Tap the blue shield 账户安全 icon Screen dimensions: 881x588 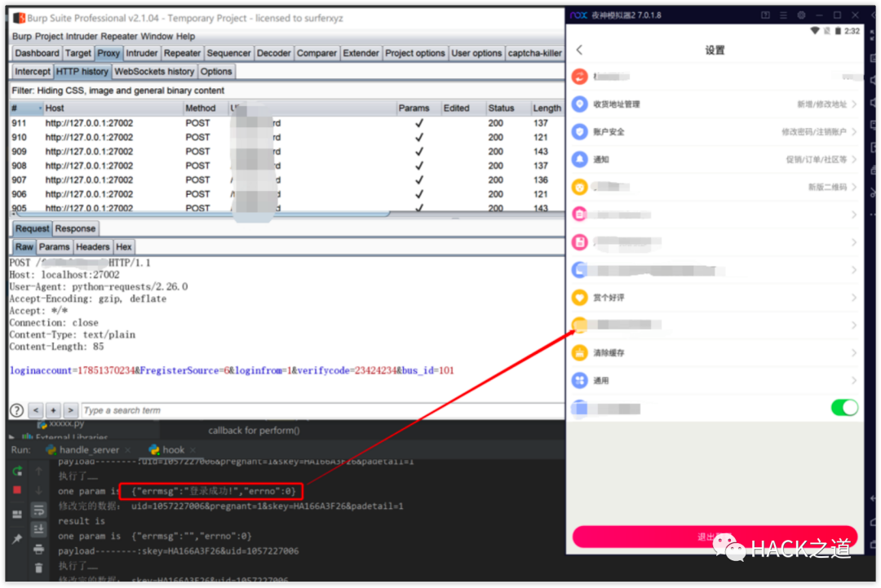coord(580,131)
